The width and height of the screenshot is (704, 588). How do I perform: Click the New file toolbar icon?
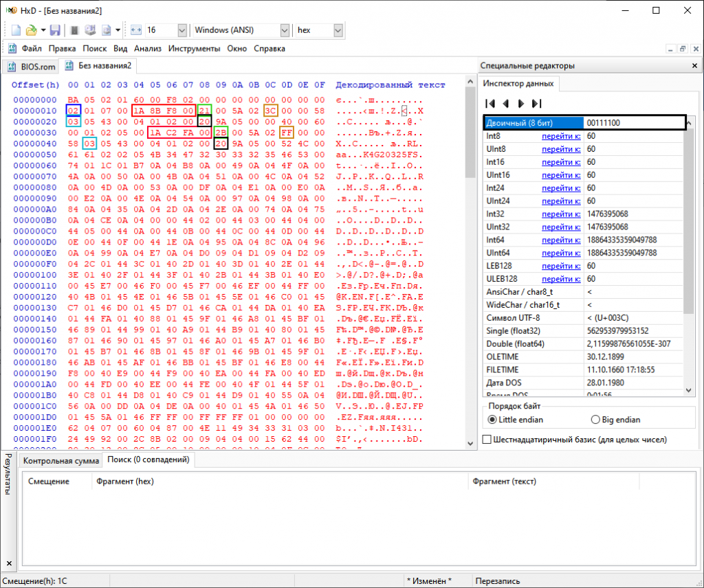(x=16, y=30)
